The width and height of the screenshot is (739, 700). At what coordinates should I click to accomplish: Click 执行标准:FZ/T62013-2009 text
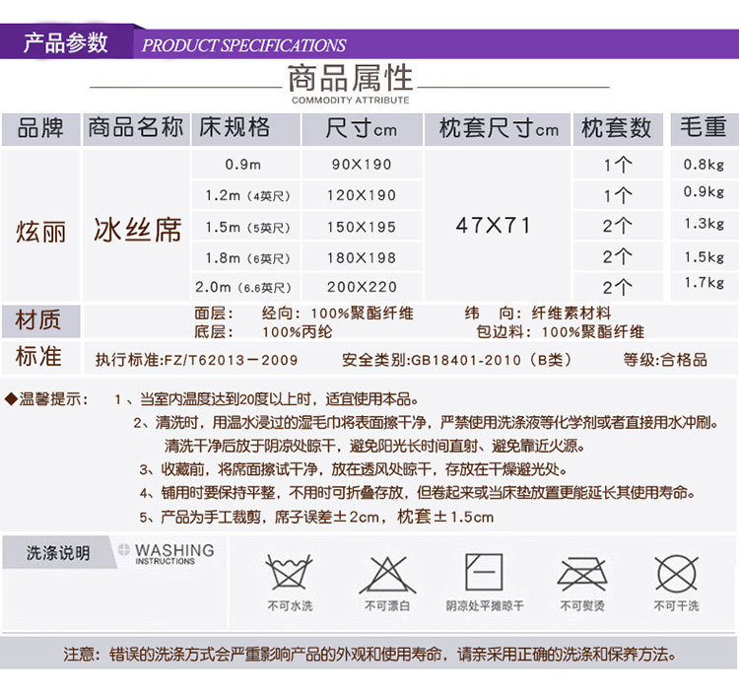click(x=196, y=360)
